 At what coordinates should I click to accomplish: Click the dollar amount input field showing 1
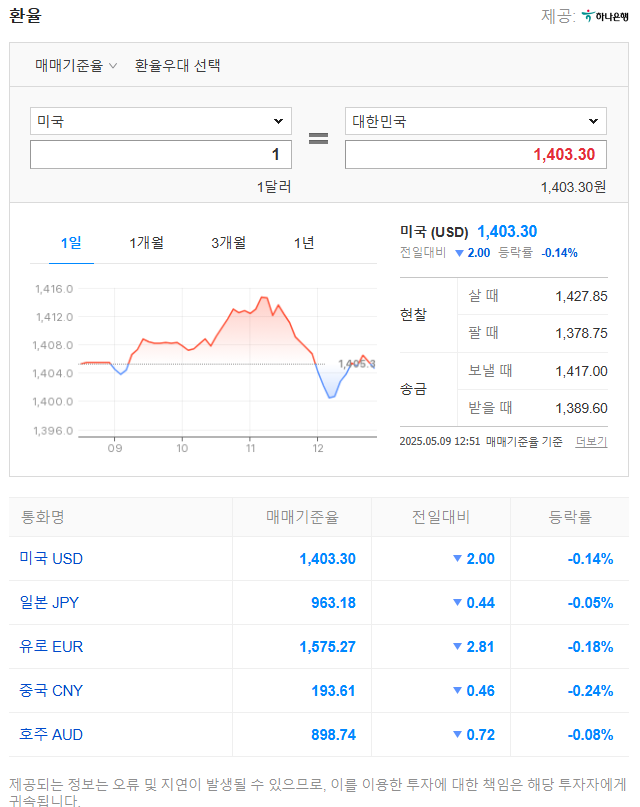pyautogui.click(x=161, y=154)
